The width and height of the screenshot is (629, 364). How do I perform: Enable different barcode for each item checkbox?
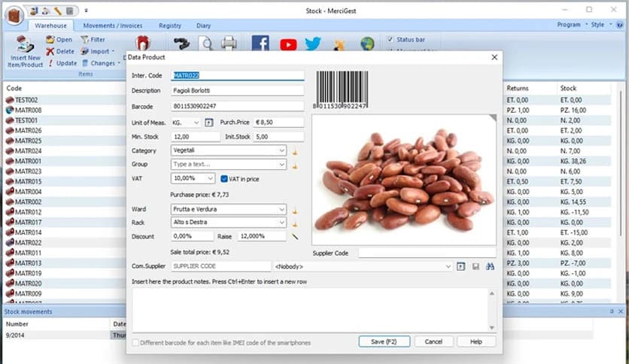pos(135,342)
